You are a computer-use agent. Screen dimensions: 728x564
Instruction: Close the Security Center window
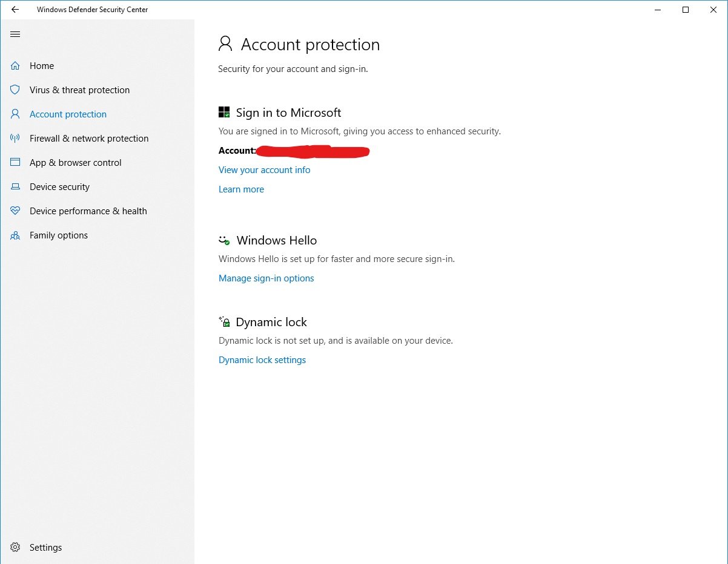[713, 10]
